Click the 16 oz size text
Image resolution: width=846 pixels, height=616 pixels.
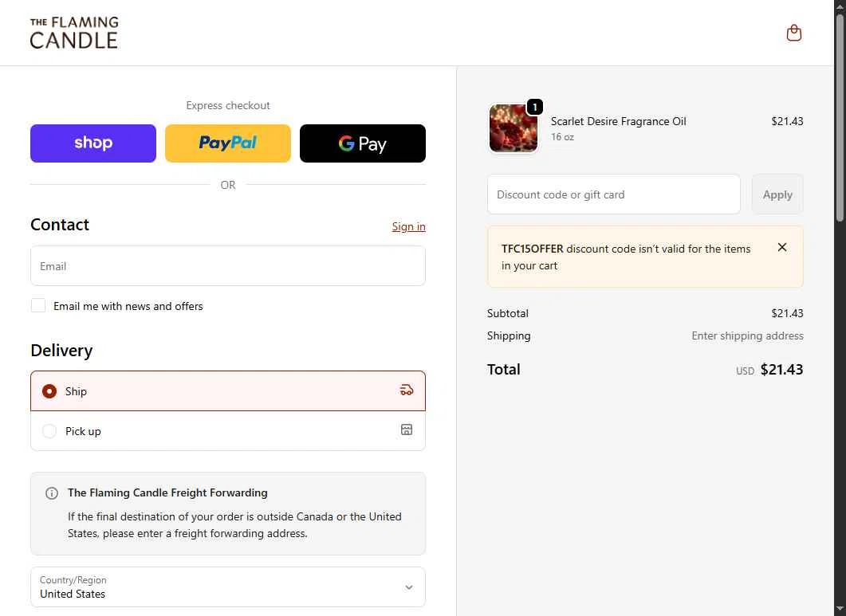click(562, 137)
